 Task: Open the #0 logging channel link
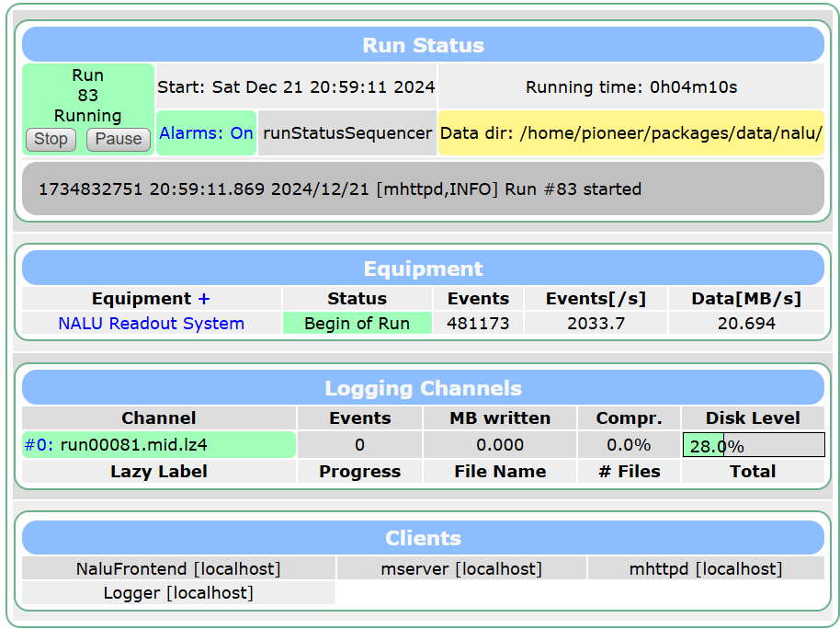(39, 444)
